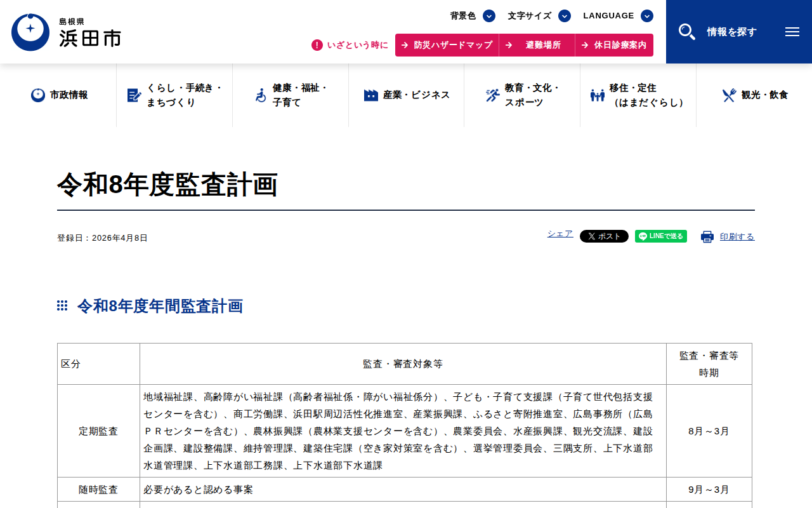
Task: Click the くらし・手続き pencil document icon
Action: click(x=134, y=95)
